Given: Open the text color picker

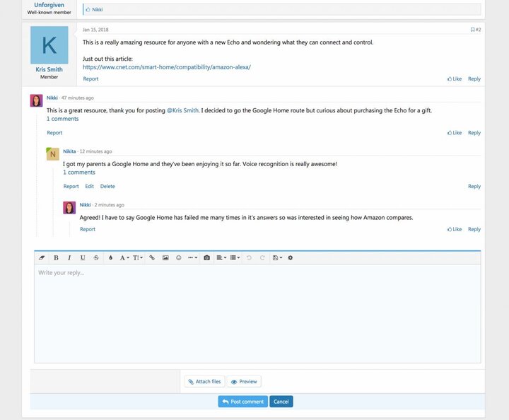Looking at the screenshot, I should (110, 258).
